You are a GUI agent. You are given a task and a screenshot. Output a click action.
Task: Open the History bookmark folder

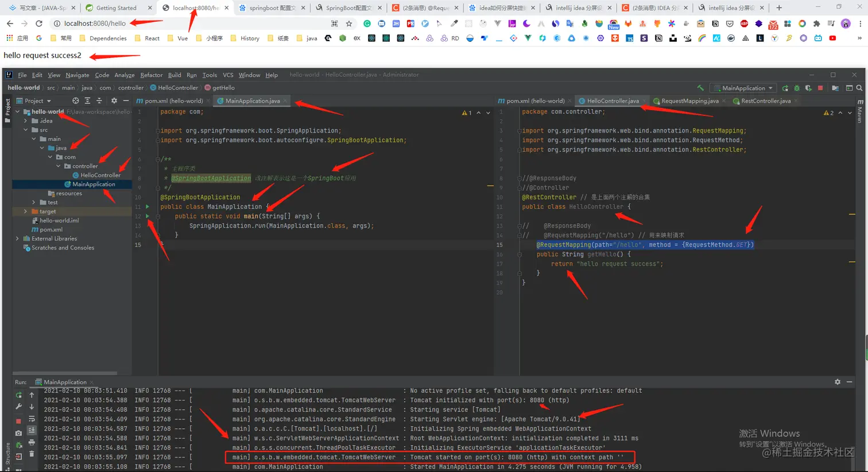245,38
